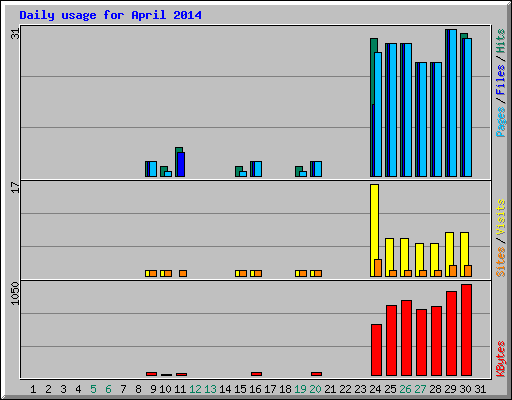Select day label '17' on the x-axis
The height and width of the screenshot is (400, 512).
point(270,389)
